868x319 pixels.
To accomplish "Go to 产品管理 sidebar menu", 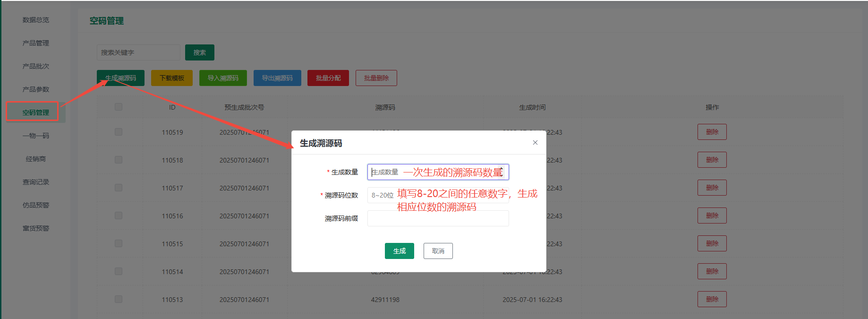I will (36, 43).
